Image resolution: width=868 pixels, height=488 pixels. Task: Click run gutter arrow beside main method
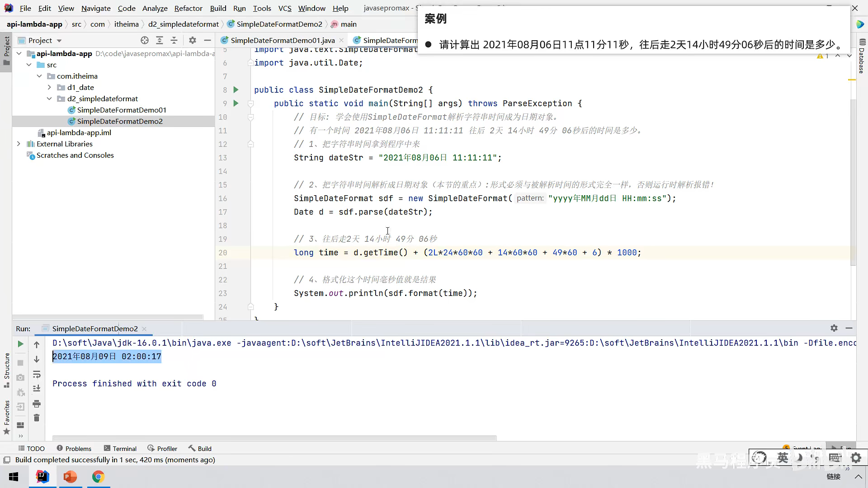(236, 103)
